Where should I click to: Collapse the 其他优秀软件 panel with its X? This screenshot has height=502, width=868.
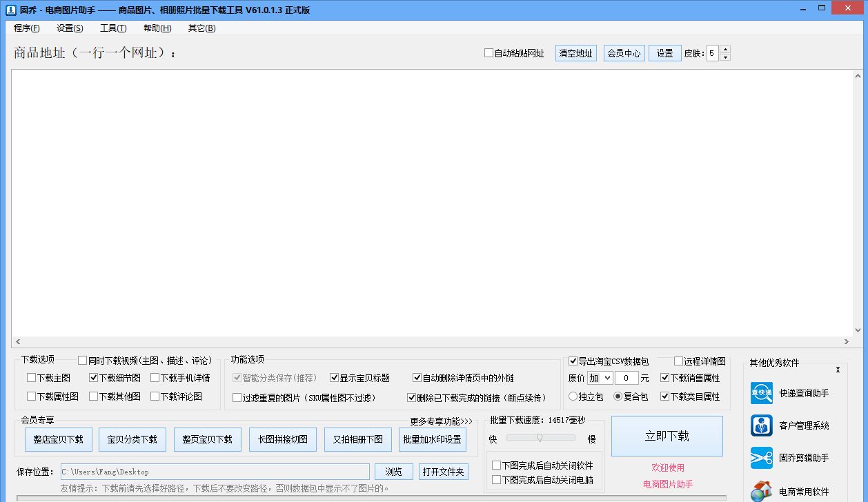pos(838,369)
